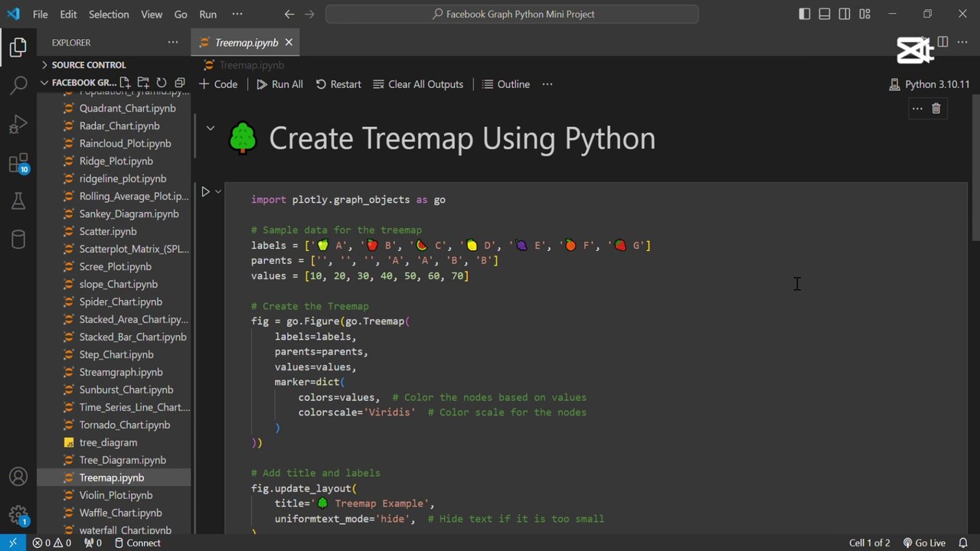Run the code cell play button

(205, 191)
